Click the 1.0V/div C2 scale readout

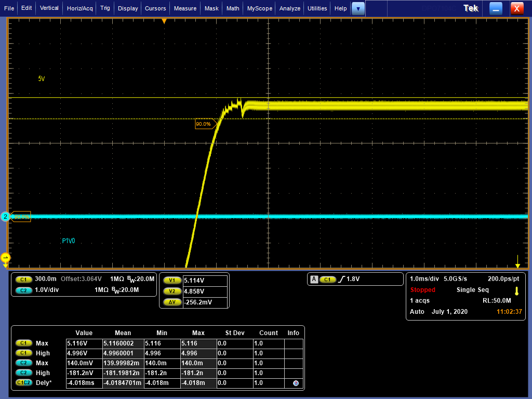pos(47,290)
